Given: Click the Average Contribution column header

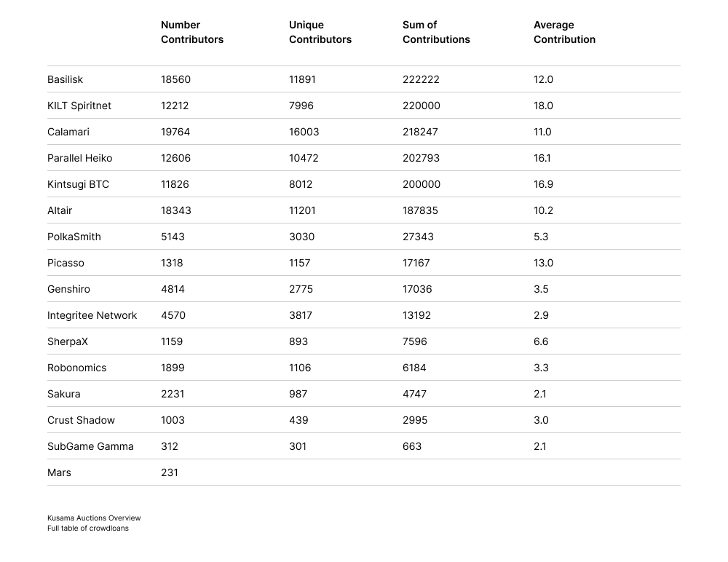Looking at the screenshot, I should (564, 32).
